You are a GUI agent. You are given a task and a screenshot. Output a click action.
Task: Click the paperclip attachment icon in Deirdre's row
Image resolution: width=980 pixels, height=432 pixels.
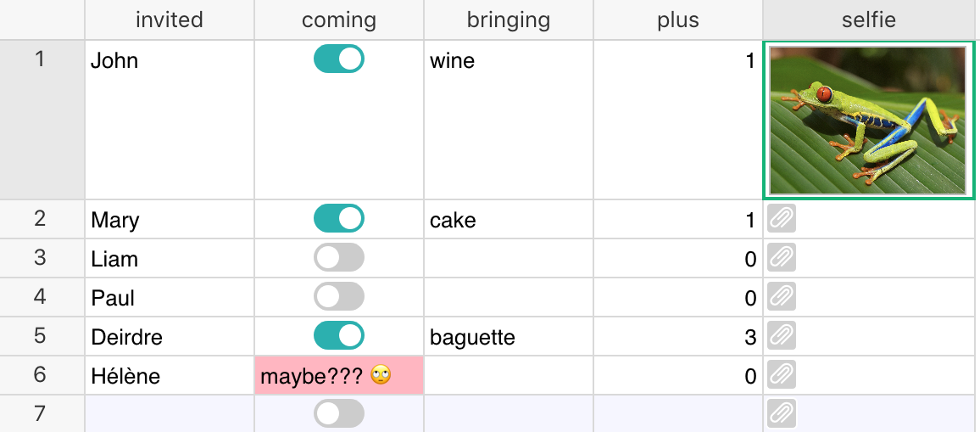[782, 335]
